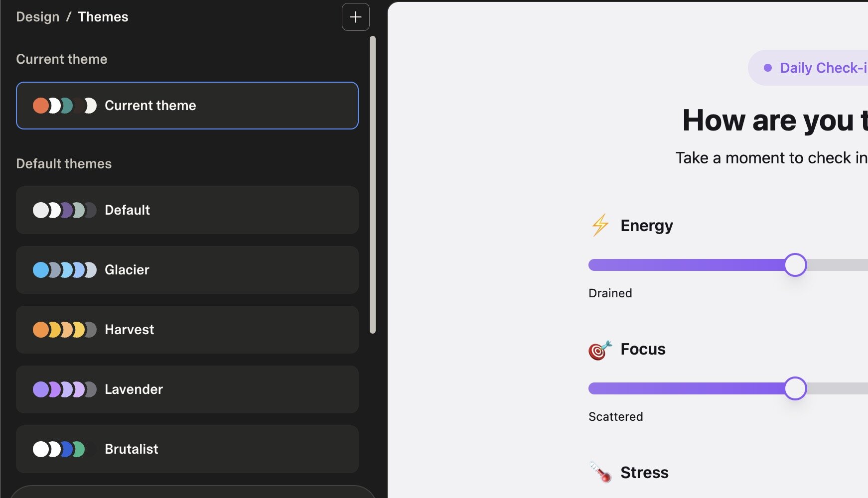Click the Energy slider handle
The image size is (868, 498).
(x=795, y=265)
